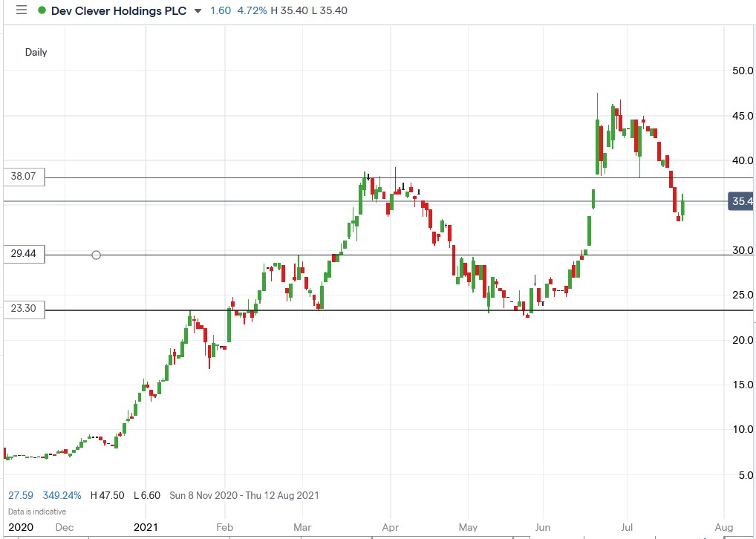Click the 38.07 horizontal level label
Image resolution: width=756 pixels, height=539 pixels.
pyautogui.click(x=22, y=177)
